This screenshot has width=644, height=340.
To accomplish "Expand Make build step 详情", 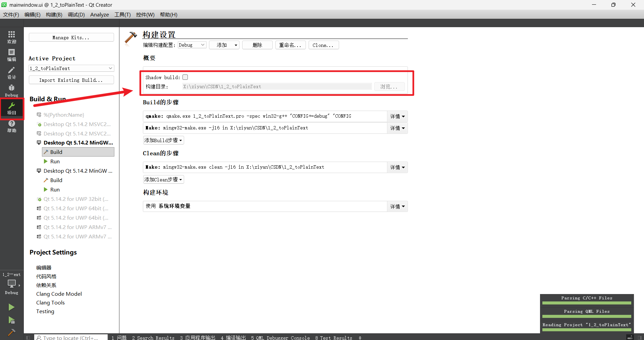I will (x=397, y=128).
